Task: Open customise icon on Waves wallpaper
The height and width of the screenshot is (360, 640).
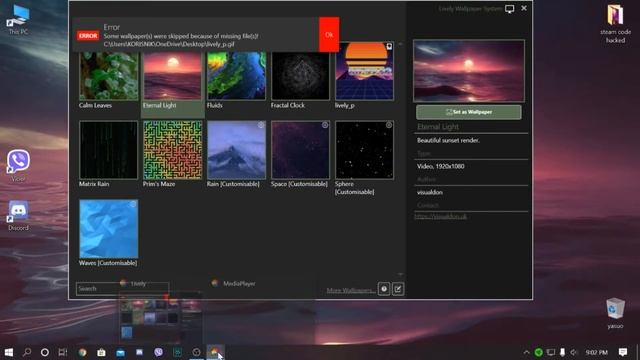Action: 133,204
